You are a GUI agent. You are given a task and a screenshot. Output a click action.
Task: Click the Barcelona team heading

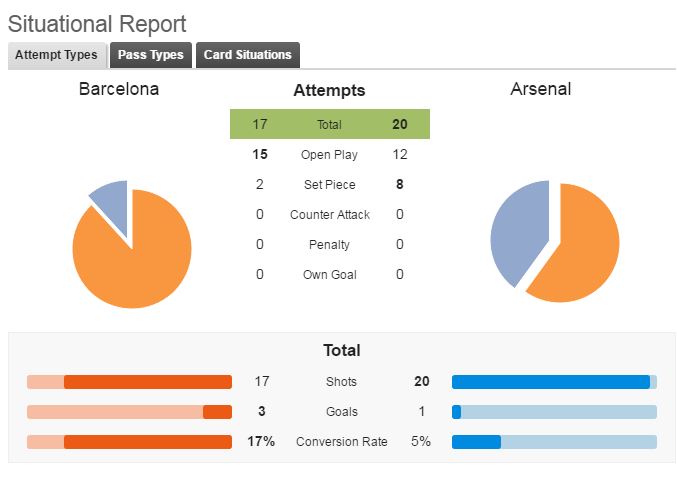[x=119, y=89]
